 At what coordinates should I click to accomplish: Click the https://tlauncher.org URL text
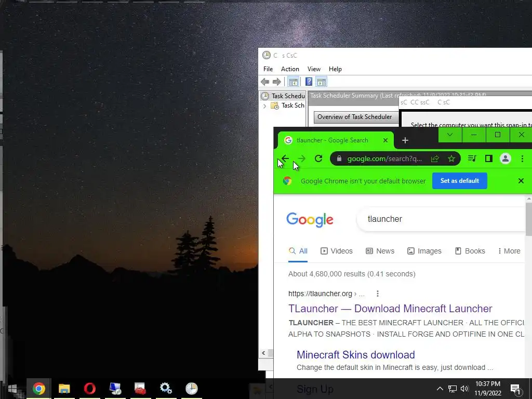click(x=320, y=294)
